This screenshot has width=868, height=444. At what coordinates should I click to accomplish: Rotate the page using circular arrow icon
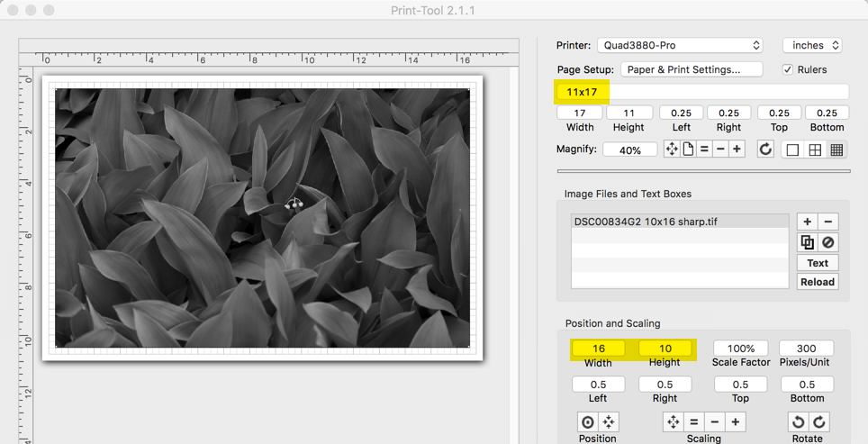tap(765, 150)
